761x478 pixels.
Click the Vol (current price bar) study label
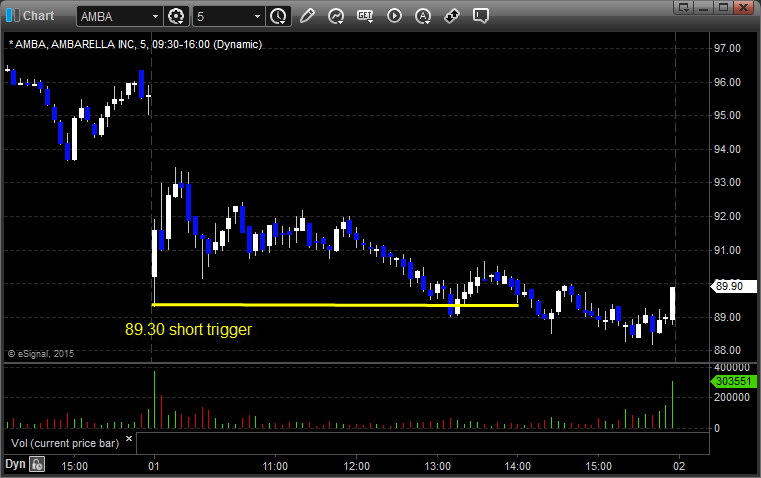tap(65, 443)
